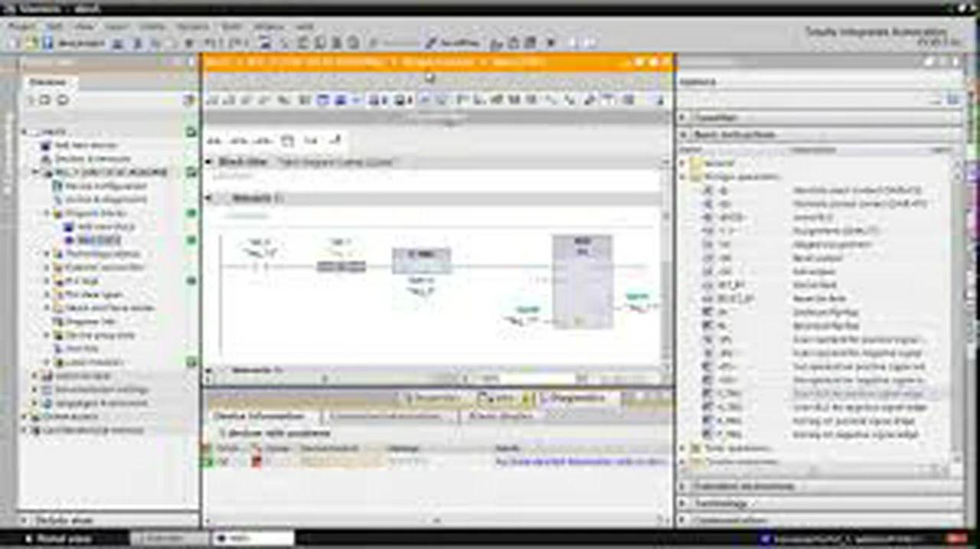Click the blue details link in diagnostics row
The width and height of the screenshot is (980, 549).
(580, 462)
